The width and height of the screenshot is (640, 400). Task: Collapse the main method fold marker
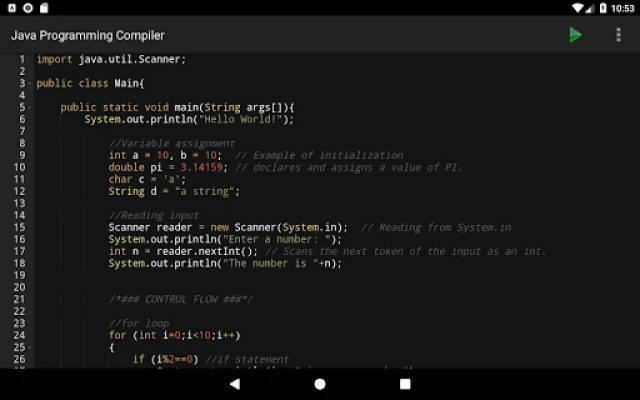(31, 107)
